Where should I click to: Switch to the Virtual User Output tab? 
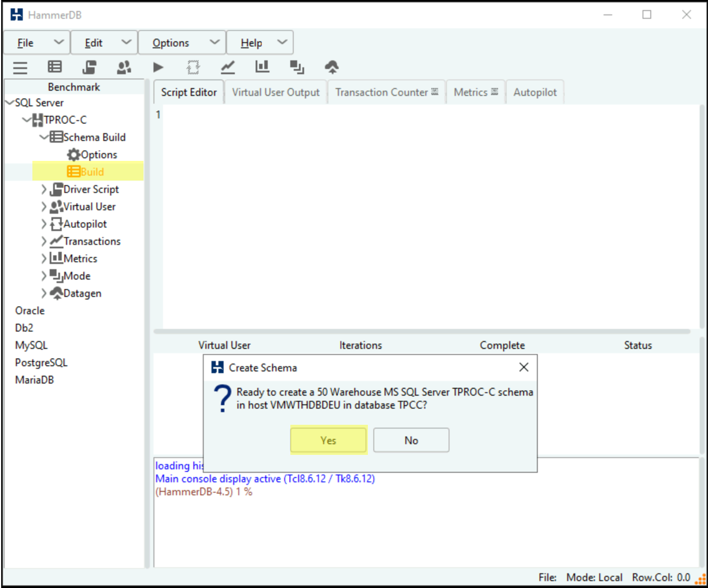point(275,93)
